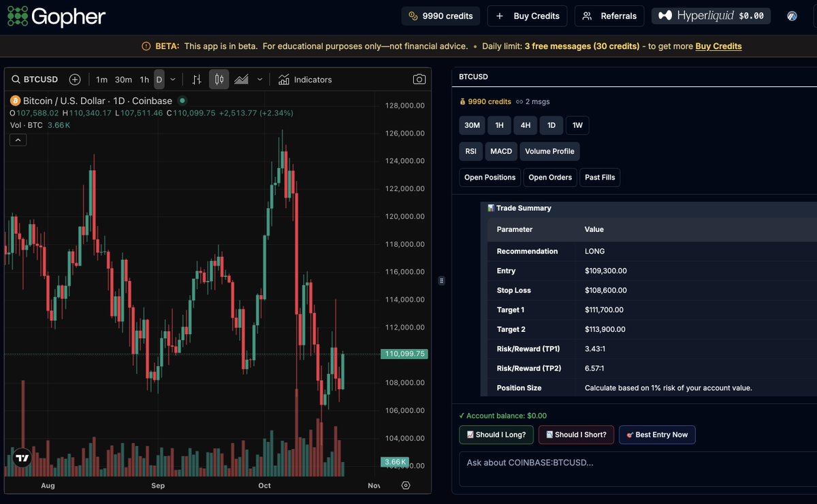817x504 pixels.
Task: Switch to area chart style
Action: pos(241,80)
